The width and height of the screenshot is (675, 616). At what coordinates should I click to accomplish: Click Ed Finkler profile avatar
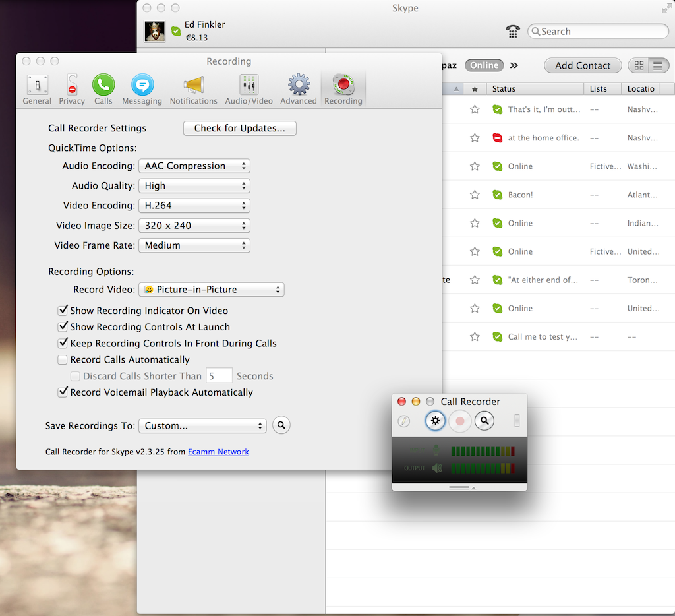coord(154,32)
